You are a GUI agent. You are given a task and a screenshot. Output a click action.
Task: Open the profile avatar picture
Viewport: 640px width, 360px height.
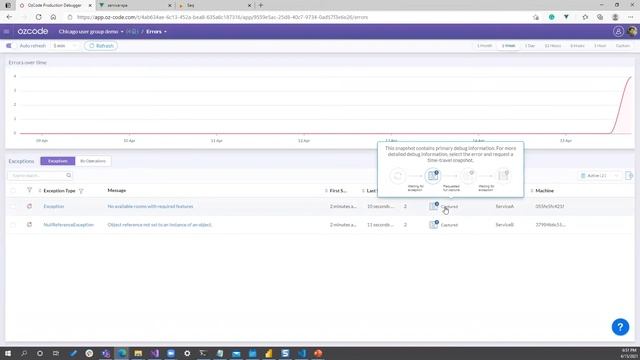pyautogui.click(x=632, y=31)
